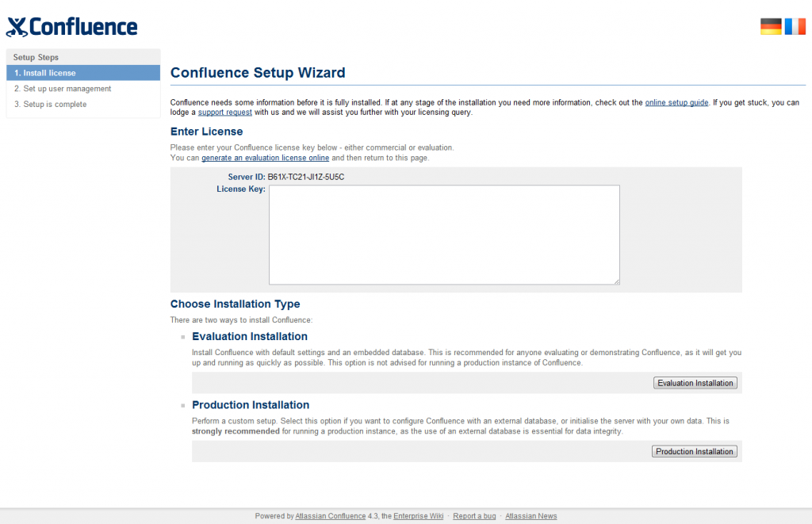Viewport: 812px width, 524px height.
Task: Click the Production Installation heading text
Action: tap(251, 405)
